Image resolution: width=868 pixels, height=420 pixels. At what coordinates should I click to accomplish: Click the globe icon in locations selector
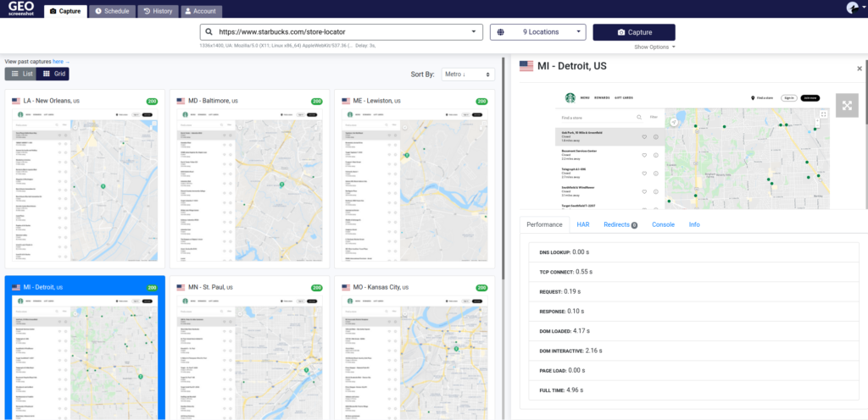pyautogui.click(x=500, y=32)
